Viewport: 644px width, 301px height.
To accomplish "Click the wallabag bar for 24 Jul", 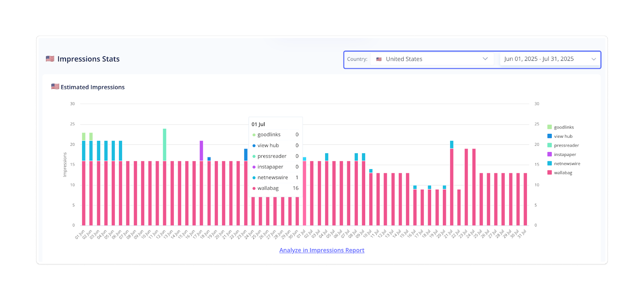I will click(474, 187).
